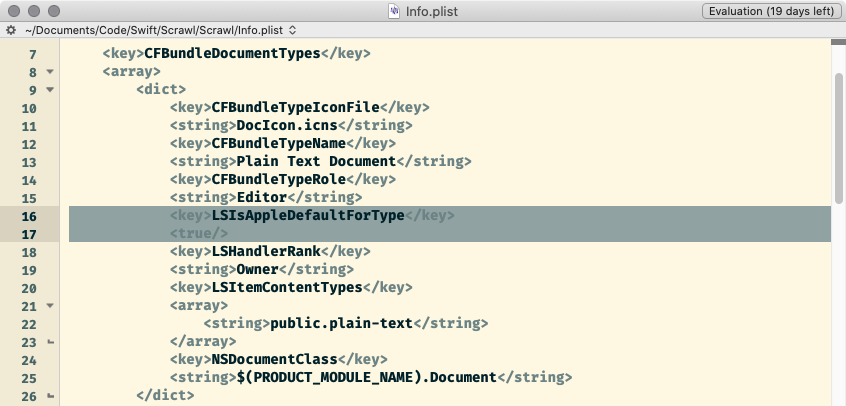Click line number 7 in the gutter
Viewport: 846px width, 406px height.
tap(31, 54)
